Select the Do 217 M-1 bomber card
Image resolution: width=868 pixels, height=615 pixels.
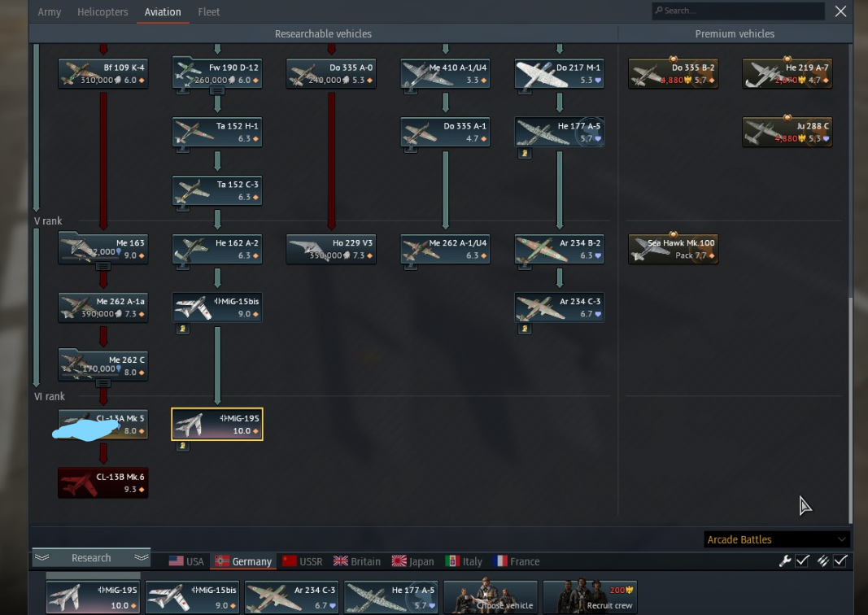[x=559, y=73]
